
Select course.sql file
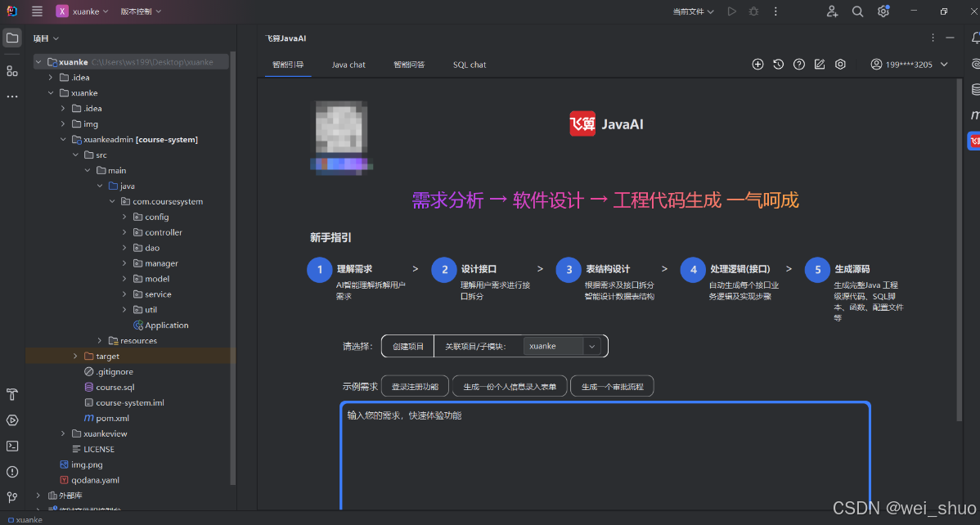pos(110,388)
